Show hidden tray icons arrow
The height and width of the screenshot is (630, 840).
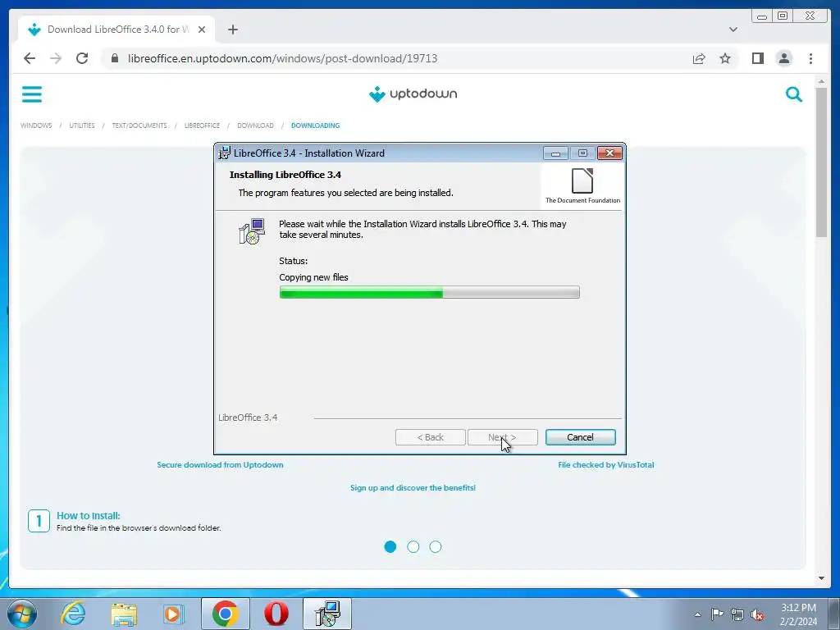click(x=697, y=614)
